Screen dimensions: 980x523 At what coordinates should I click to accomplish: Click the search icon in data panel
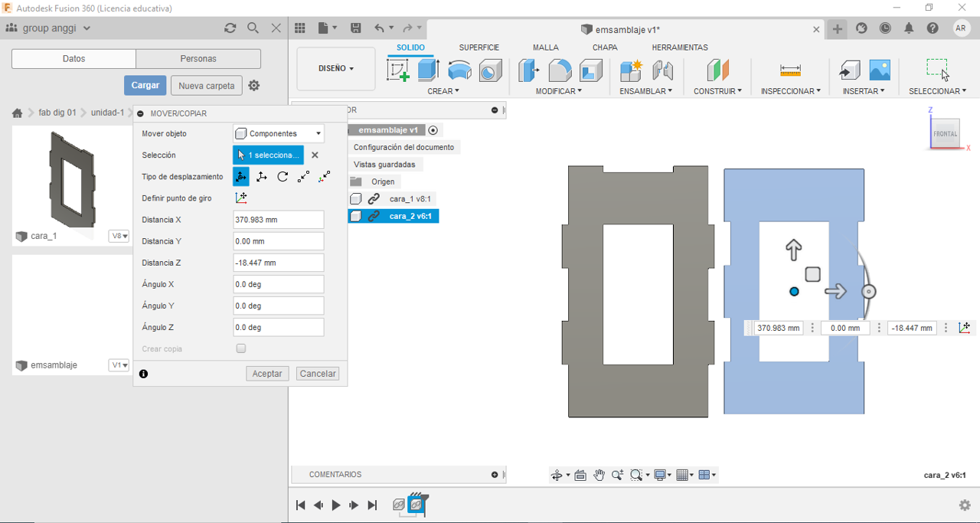(253, 28)
